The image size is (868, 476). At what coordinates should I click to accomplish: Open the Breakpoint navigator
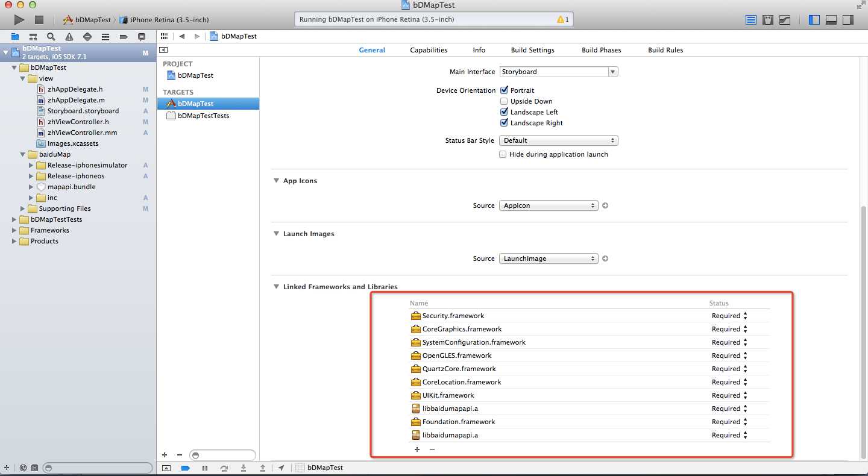tap(124, 37)
